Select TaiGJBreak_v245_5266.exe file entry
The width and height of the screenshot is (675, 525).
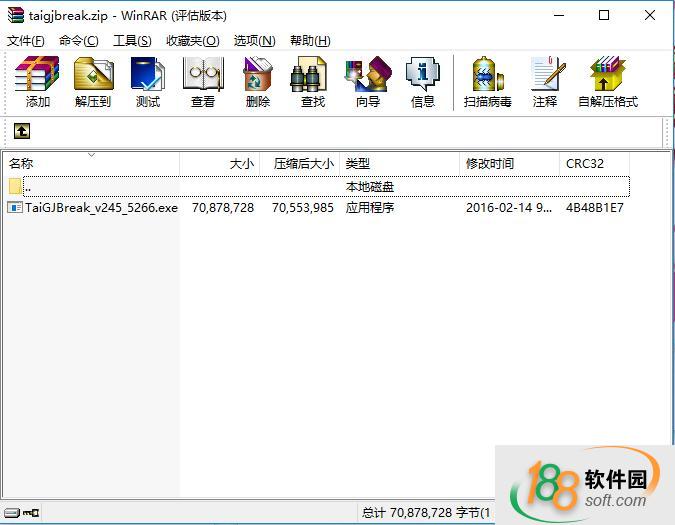tap(100, 208)
